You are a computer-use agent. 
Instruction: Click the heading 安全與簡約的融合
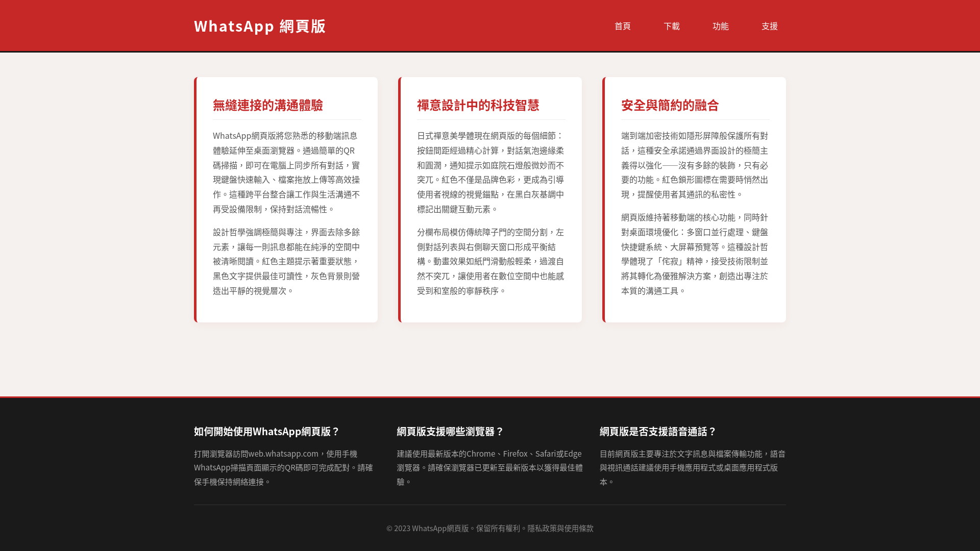click(x=670, y=105)
